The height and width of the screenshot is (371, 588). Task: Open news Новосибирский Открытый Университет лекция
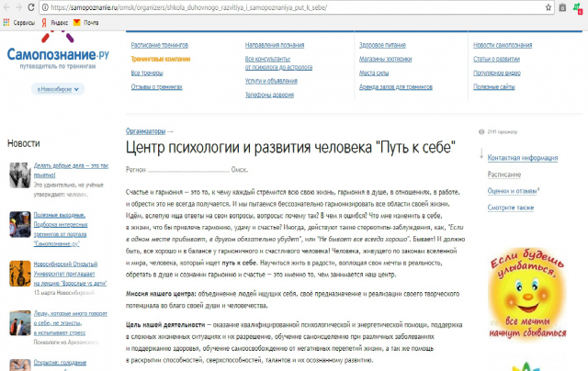click(70, 274)
